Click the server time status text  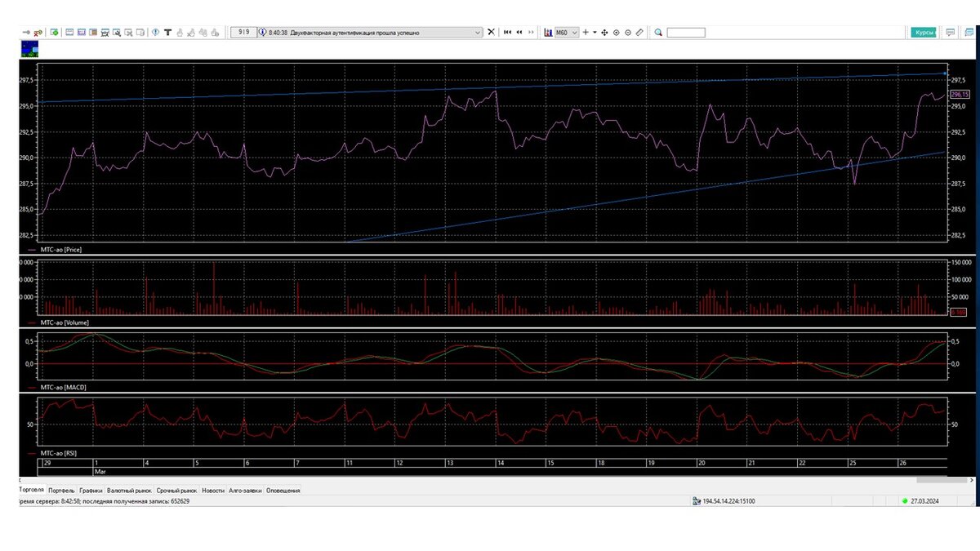105,501
